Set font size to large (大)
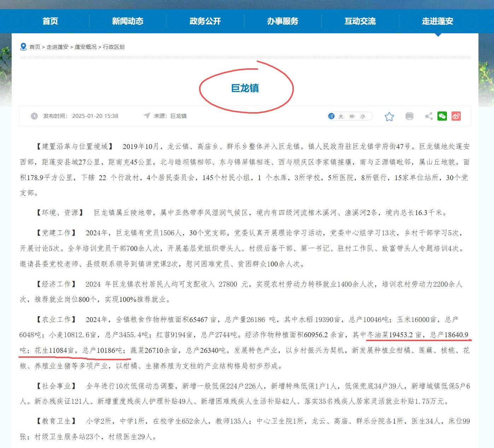 (341, 116)
